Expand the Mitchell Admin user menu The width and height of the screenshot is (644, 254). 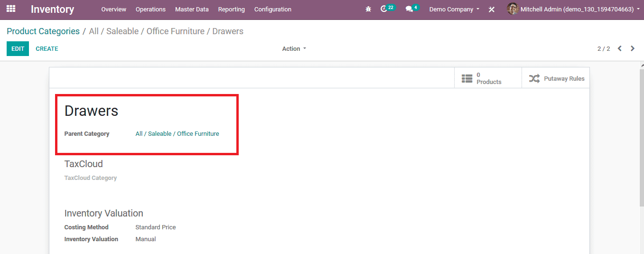pos(580,9)
